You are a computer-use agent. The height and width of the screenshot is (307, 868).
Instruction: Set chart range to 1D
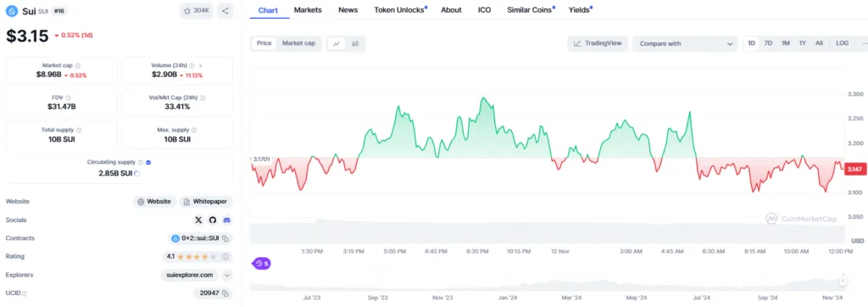click(x=751, y=43)
